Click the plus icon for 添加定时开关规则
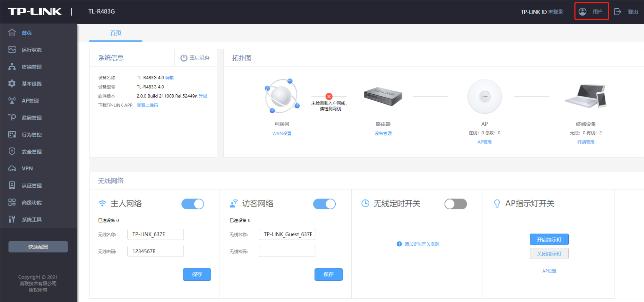This screenshot has height=302, width=644. [x=399, y=244]
